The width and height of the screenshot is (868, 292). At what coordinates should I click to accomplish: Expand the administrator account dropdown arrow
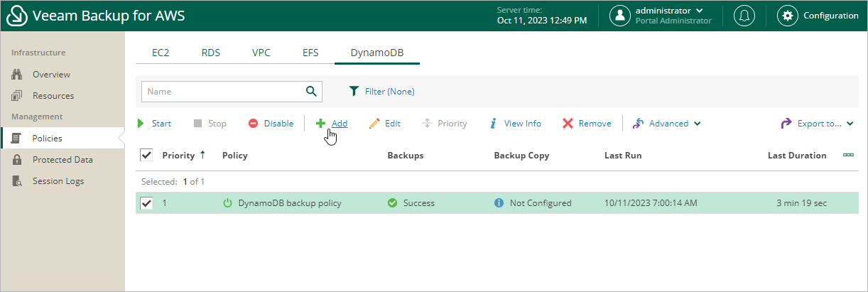pos(700,11)
